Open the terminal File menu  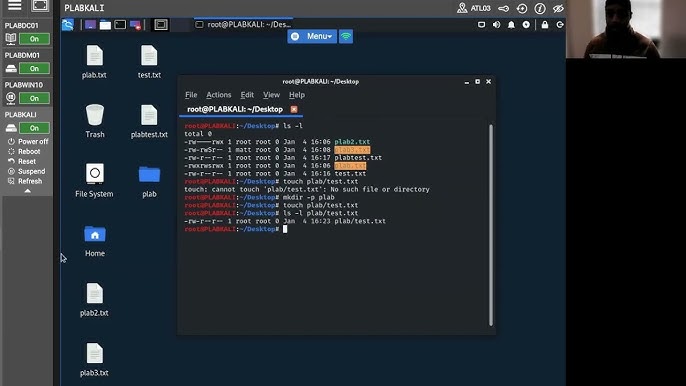click(191, 95)
